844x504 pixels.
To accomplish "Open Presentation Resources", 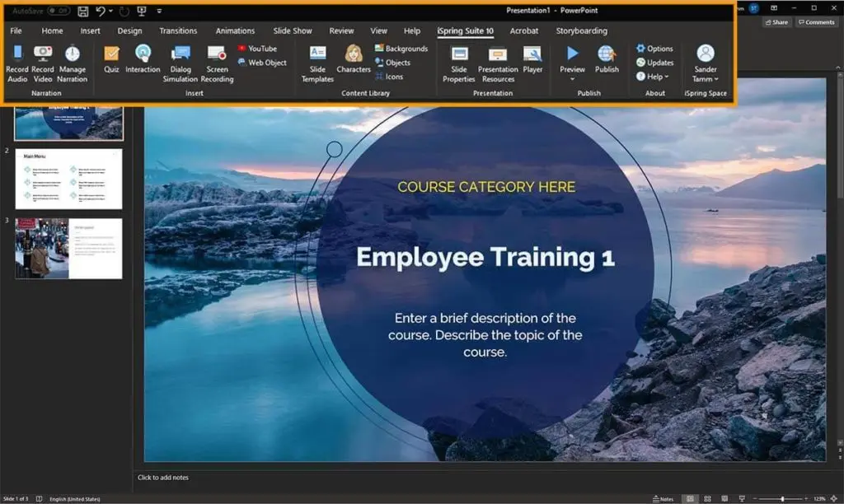I will coord(498,64).
